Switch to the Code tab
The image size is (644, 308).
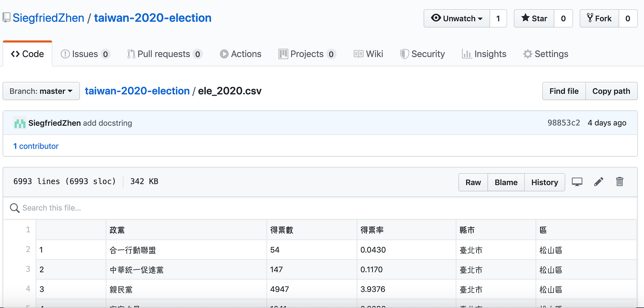pyautogui.click(x=27, y=54)
